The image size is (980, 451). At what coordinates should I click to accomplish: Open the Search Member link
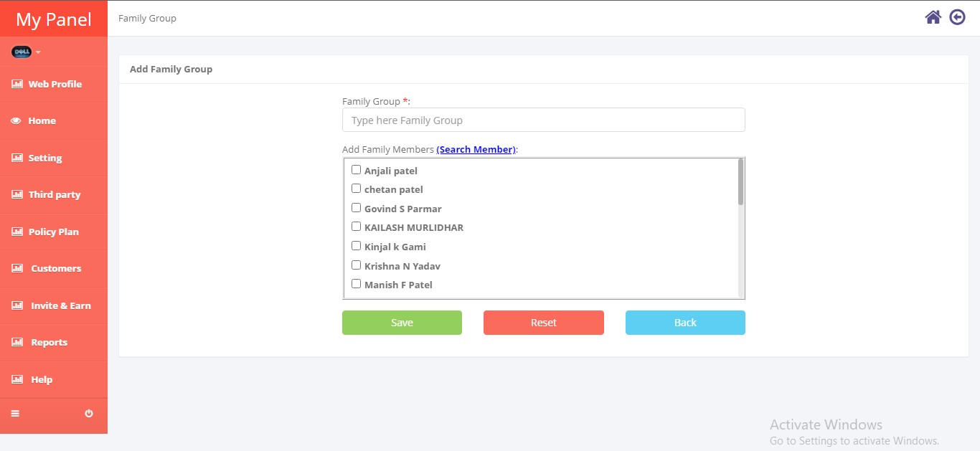click(x=476, y=149)
